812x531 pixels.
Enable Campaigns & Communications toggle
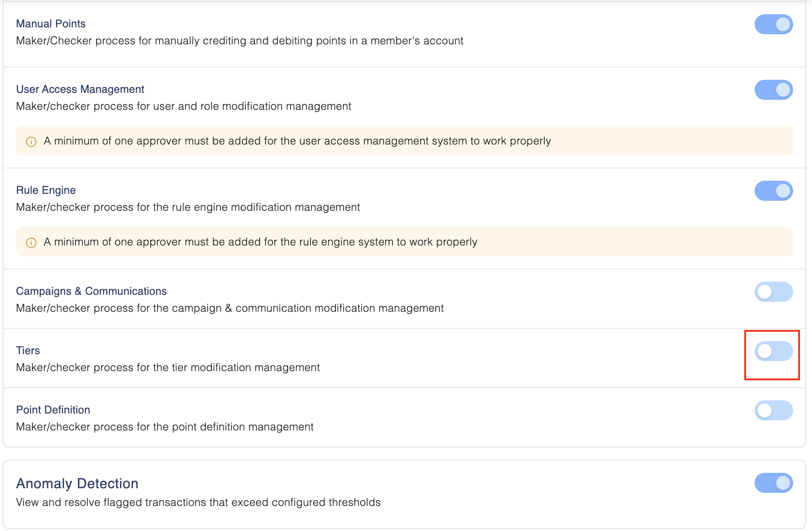[773, 292]
